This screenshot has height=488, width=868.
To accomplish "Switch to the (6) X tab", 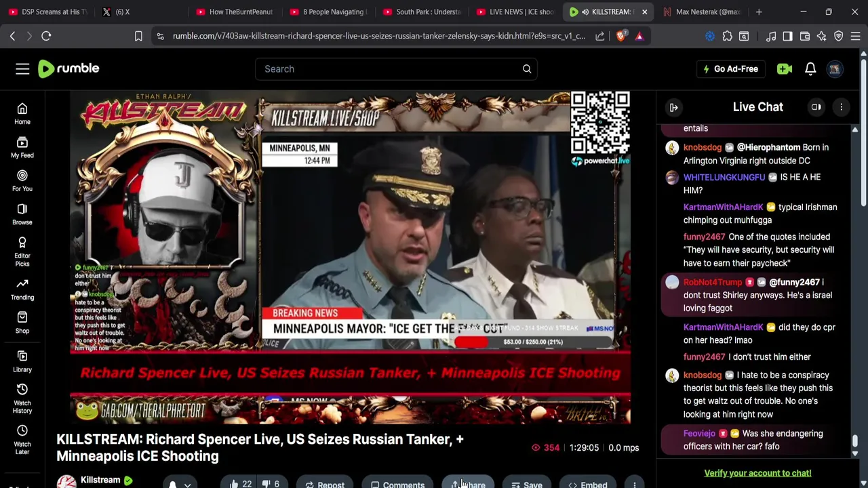I will [140, 12].
